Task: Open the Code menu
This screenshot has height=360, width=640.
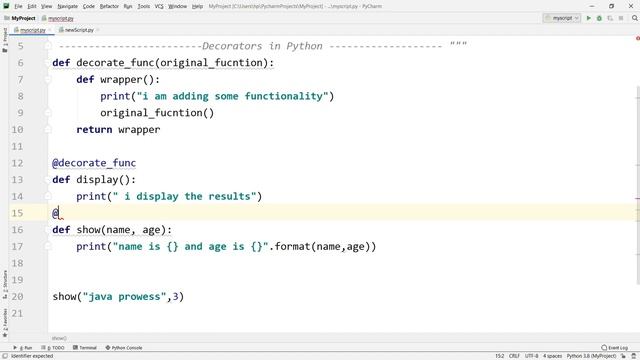Action: pos(89,6)
